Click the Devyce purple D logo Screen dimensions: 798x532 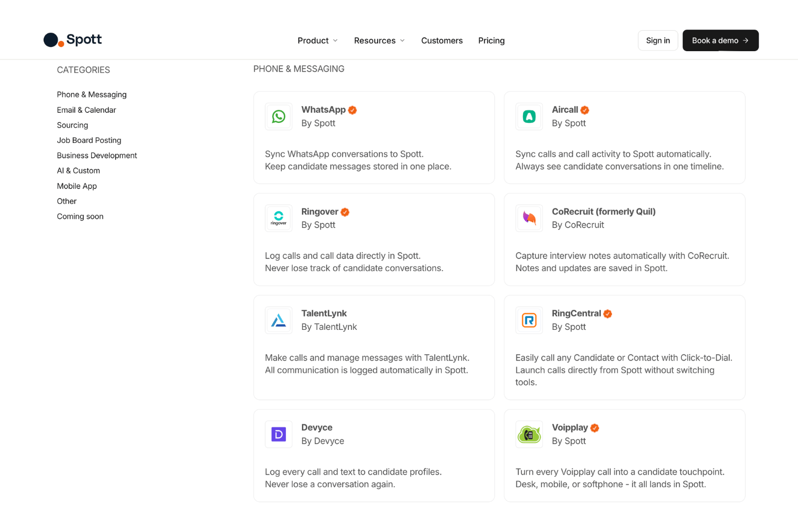coord(279,434)
